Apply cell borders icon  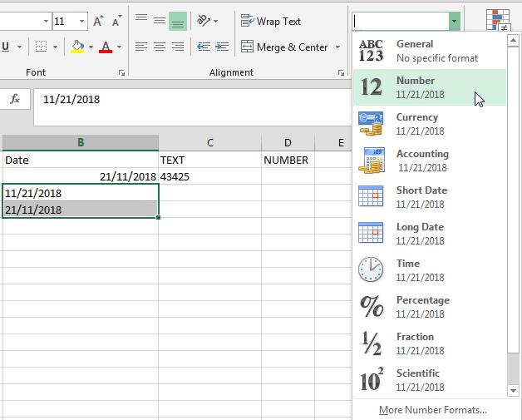[41, 47]
